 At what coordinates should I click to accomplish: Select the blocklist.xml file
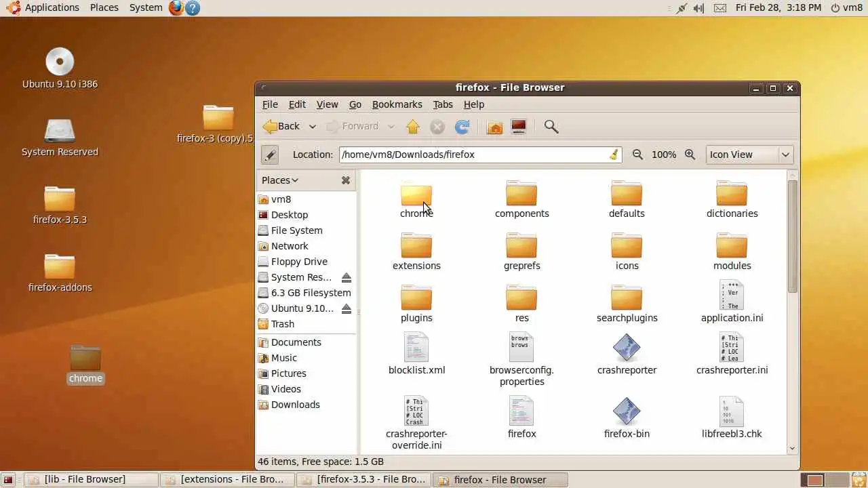click(416, 354)
